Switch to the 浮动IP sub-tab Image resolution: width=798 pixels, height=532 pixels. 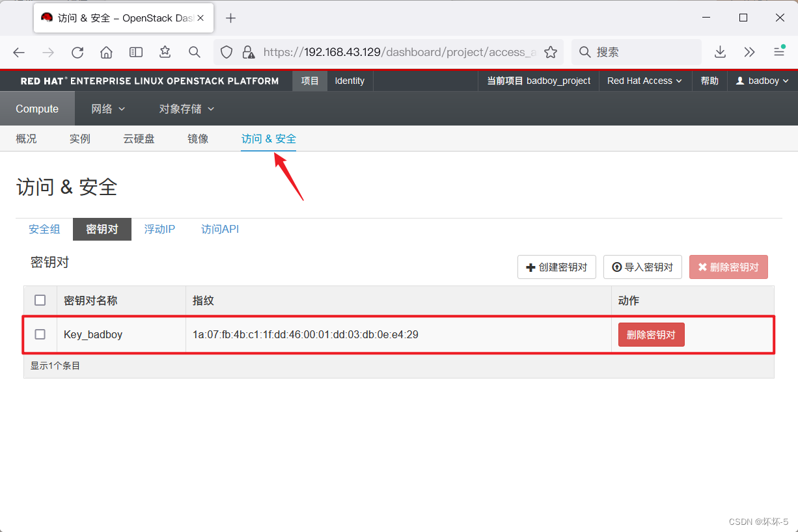click(159, 229)
